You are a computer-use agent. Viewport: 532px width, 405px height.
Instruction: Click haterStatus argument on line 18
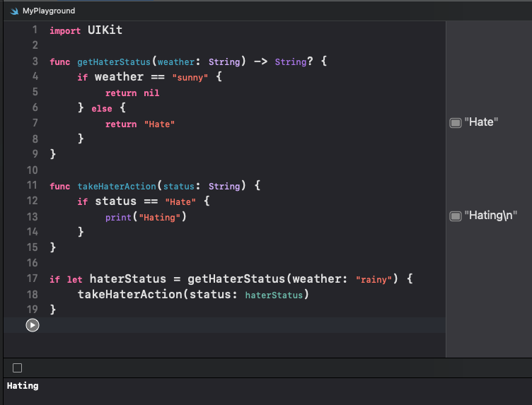(274, 295)
